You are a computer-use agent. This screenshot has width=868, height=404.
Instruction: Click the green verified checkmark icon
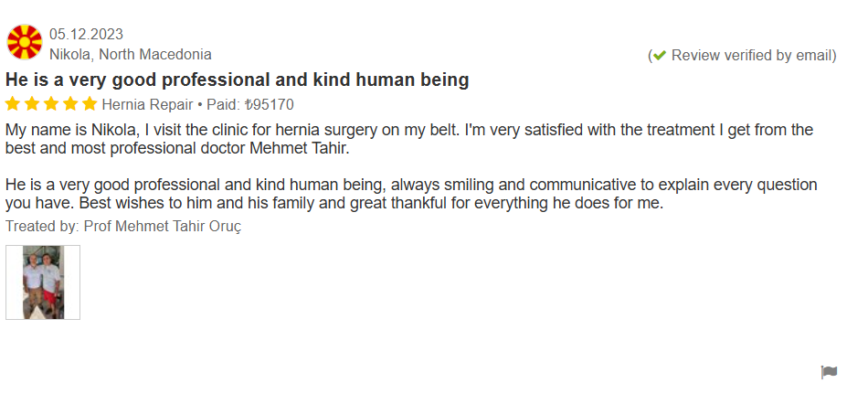[660, 55]
